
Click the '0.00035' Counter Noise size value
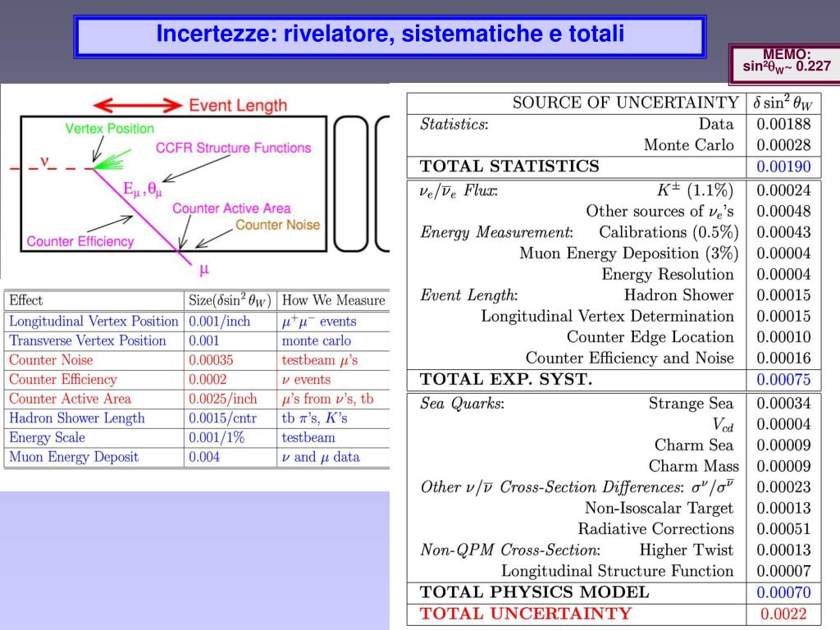[x=211, y=360]
